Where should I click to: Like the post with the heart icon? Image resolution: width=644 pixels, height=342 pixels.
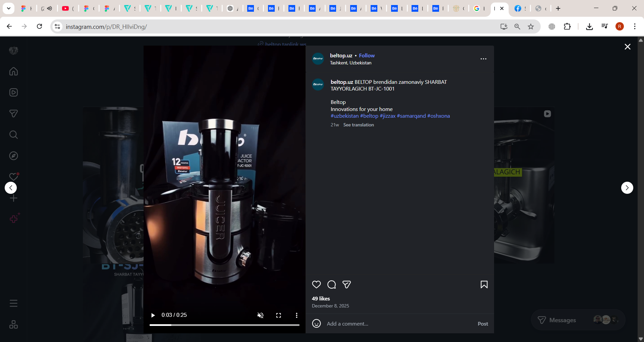tap(316, 285)
